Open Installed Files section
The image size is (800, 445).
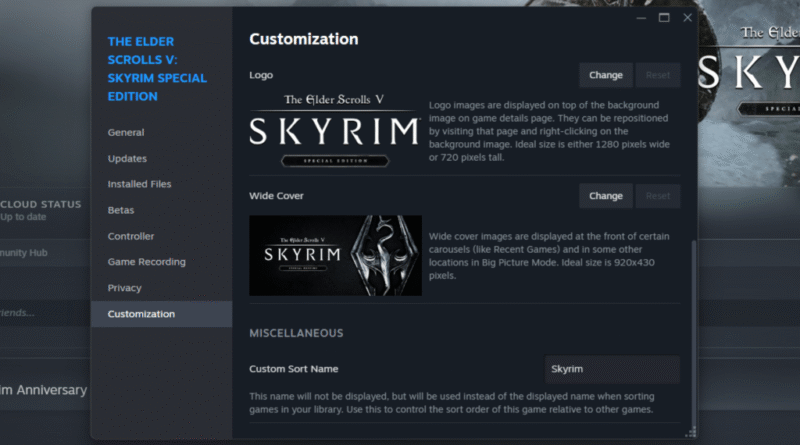pyautogui.click(x=161, y=184)
